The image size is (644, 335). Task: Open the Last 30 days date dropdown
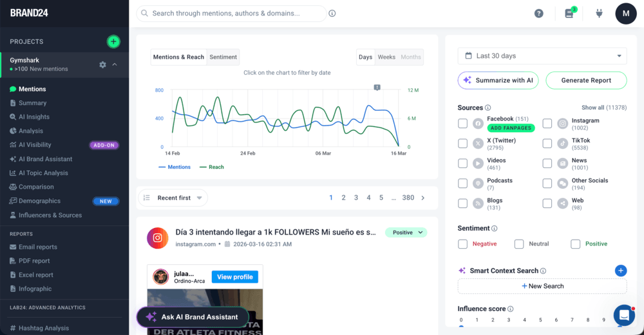point(542,56)
